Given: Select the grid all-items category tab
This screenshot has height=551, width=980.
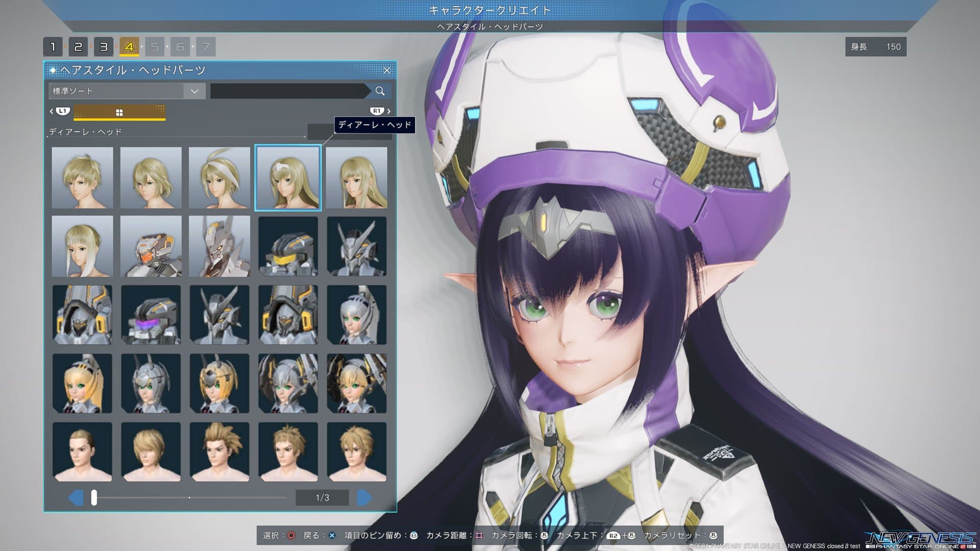Looking at the screenshot, I should coord(119,112).
